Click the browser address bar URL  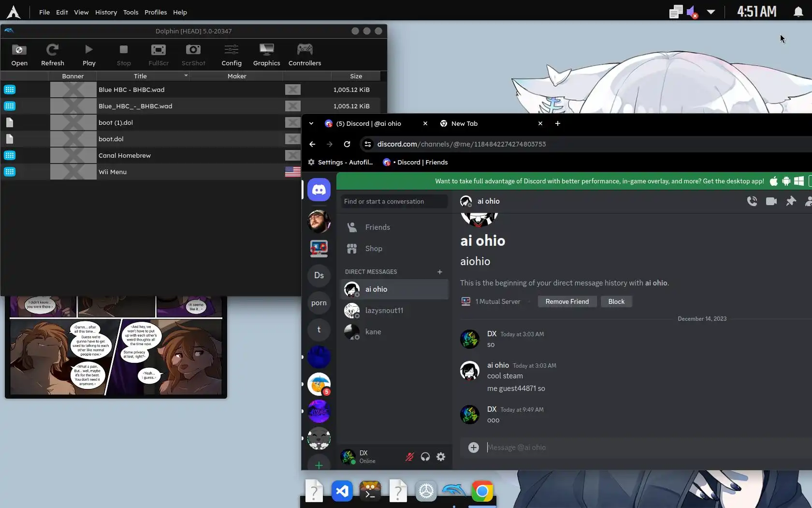click(x=462, y=144)
